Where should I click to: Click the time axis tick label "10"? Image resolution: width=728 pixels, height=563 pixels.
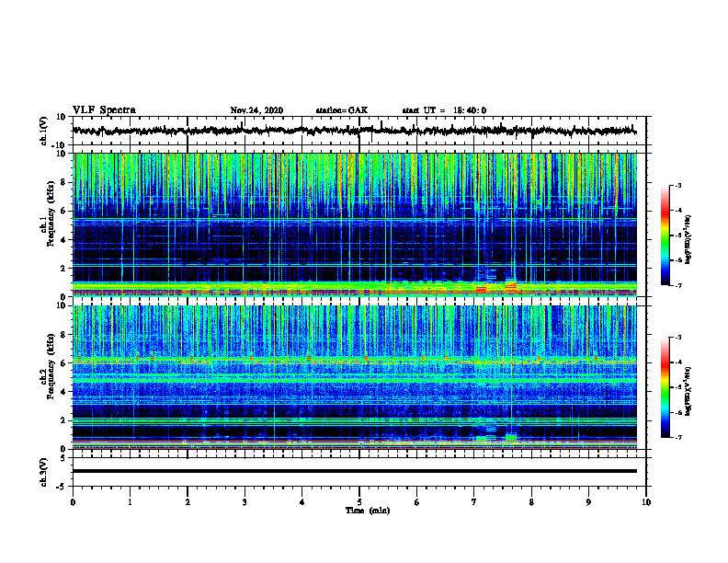[646, 502]
